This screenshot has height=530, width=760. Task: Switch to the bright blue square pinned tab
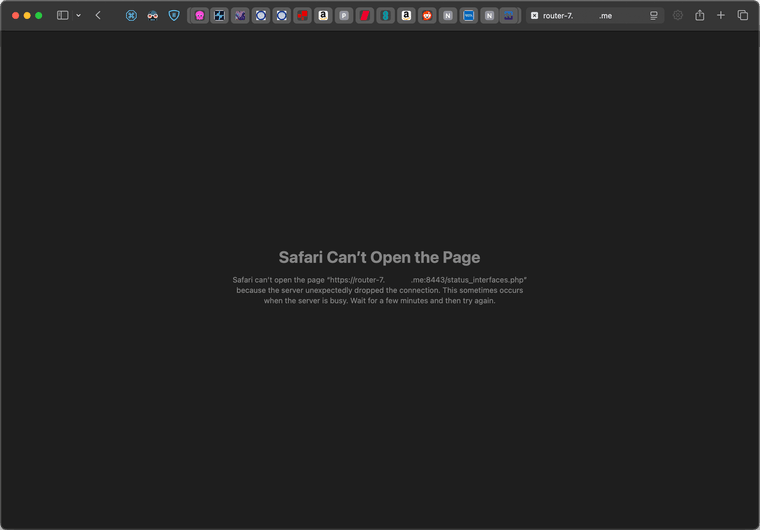(x=469, y=16)
